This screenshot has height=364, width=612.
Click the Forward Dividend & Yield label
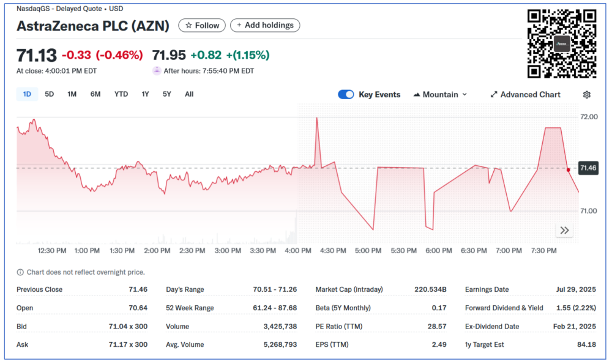coord(504,308)
